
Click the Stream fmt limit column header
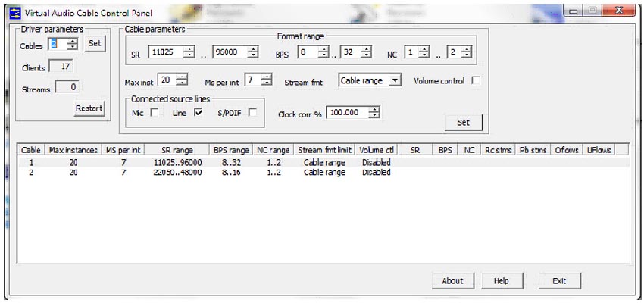click(324, 150)
